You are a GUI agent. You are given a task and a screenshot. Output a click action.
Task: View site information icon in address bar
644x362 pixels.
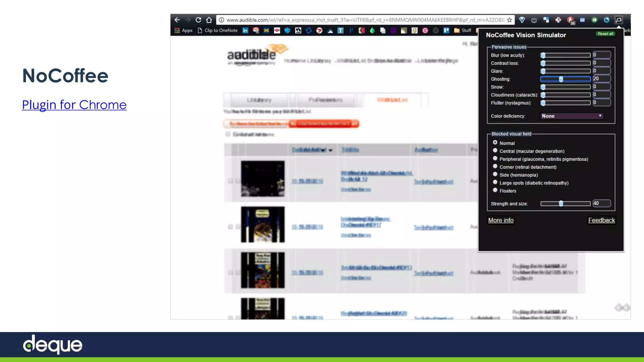(221, 20)
